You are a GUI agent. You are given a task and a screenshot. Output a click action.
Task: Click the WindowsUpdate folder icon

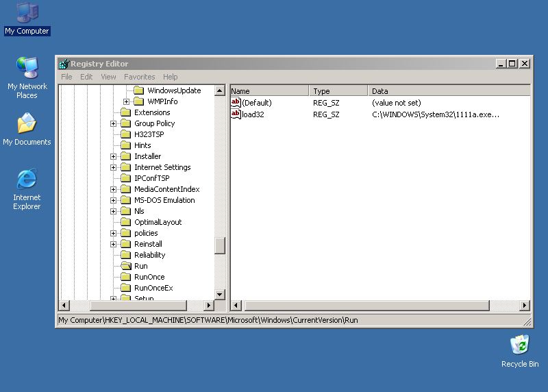point(139,90)
